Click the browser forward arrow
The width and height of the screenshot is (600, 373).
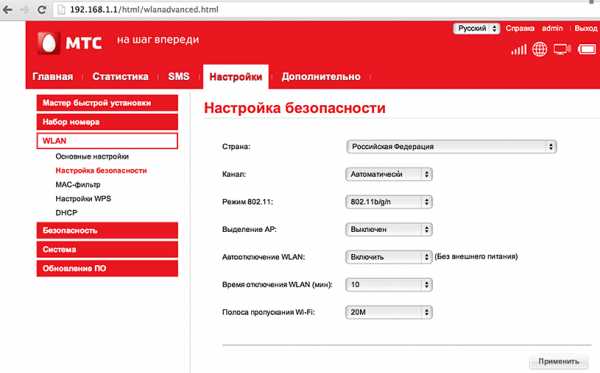tap(25, 10)
